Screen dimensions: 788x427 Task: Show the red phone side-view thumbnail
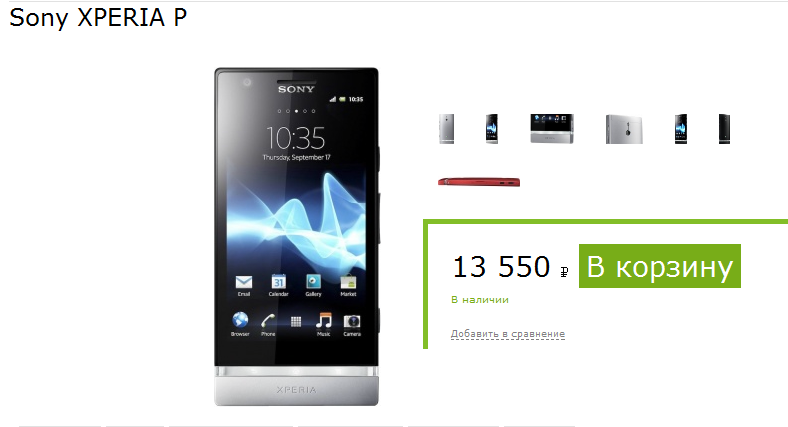[479, 182]
